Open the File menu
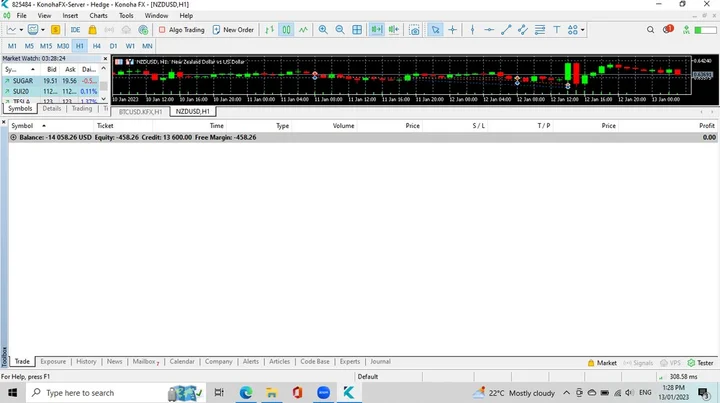This screenshot has height=403, width=720. click(22, 16)
